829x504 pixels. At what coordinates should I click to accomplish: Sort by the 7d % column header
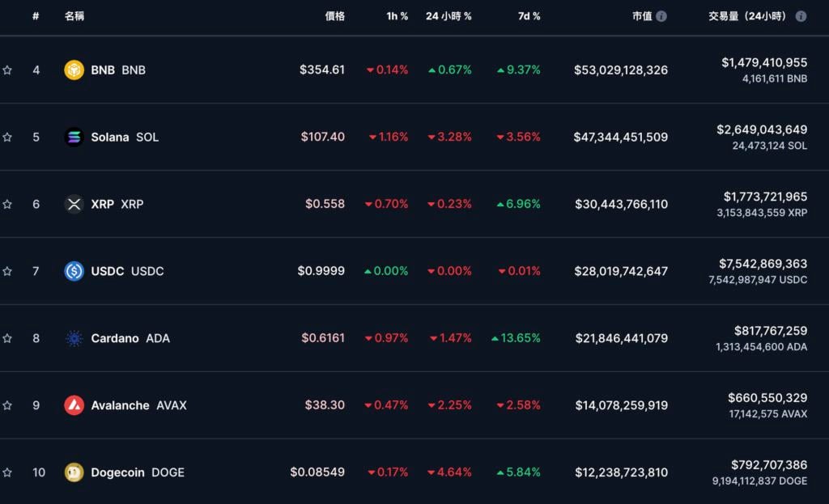coord(529,16)
